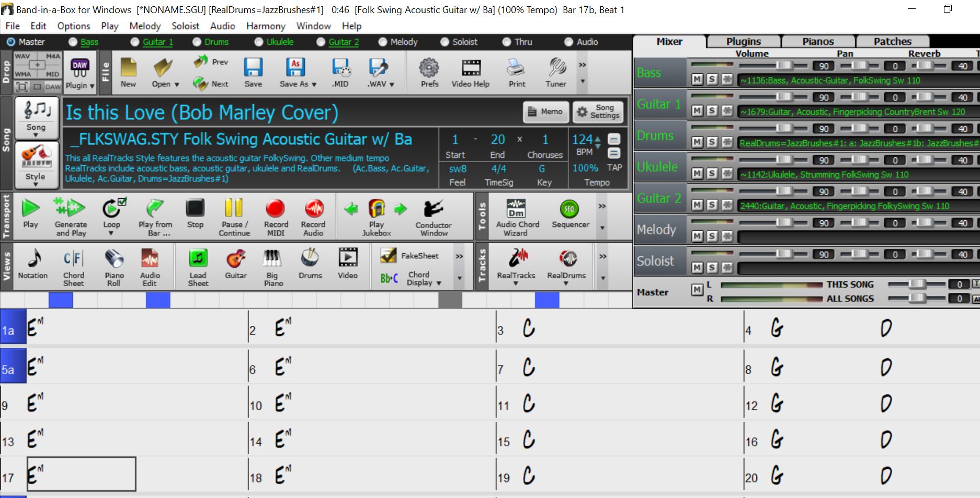
Task: Click Play Jukebox
Action: coord(377,217)
